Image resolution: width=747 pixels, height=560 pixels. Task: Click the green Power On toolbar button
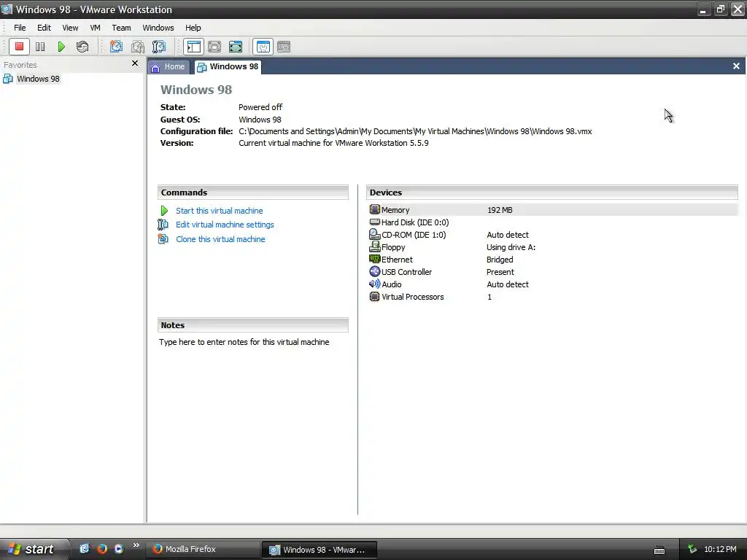tap(61, 47)
